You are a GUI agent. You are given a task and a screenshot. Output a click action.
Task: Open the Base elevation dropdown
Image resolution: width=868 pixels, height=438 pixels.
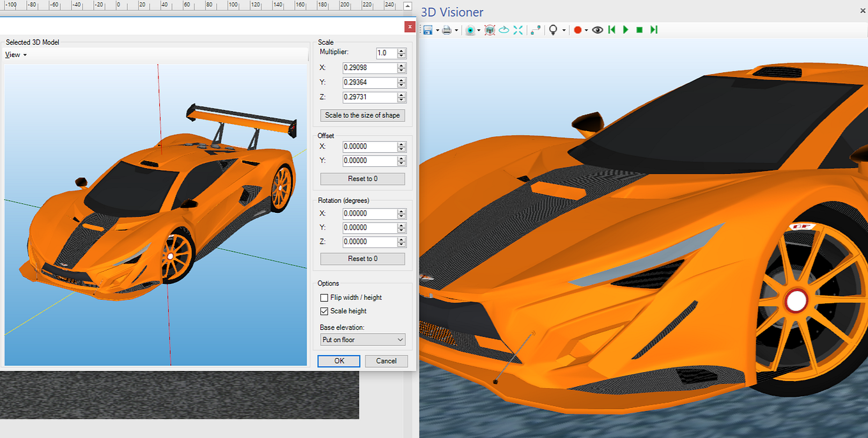(362, 340)
